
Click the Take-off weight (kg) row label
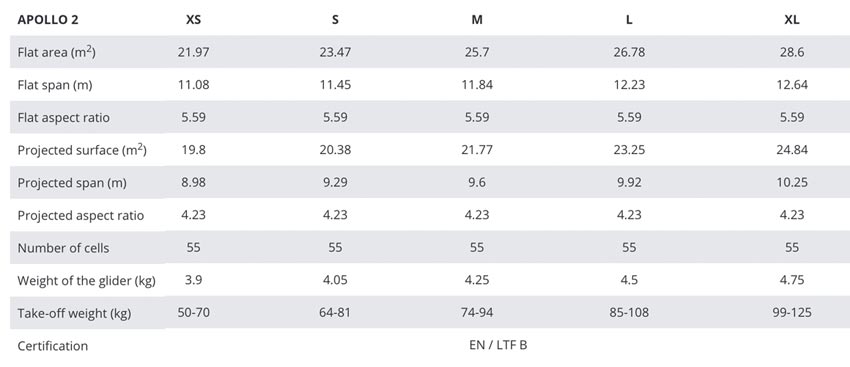coord(74,313)
